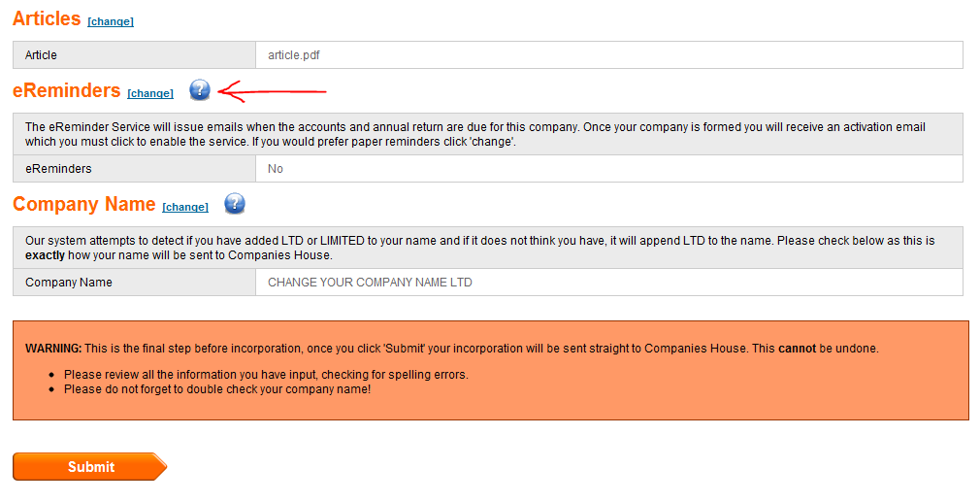The width and height of the screenshot is (980, 502).
Task: Click the WARNING final step message
Action: 452,349
